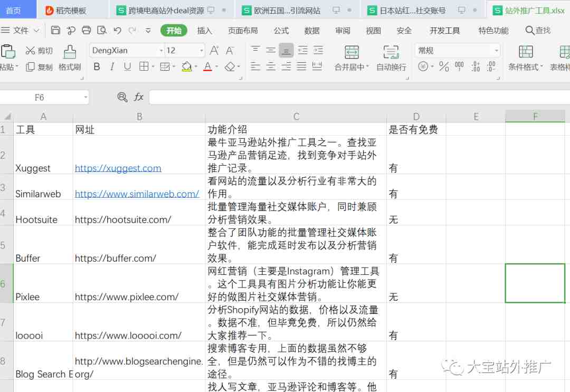Increase cell indent
The width and height of the screenshot is (570, 392).
(318, 50)
